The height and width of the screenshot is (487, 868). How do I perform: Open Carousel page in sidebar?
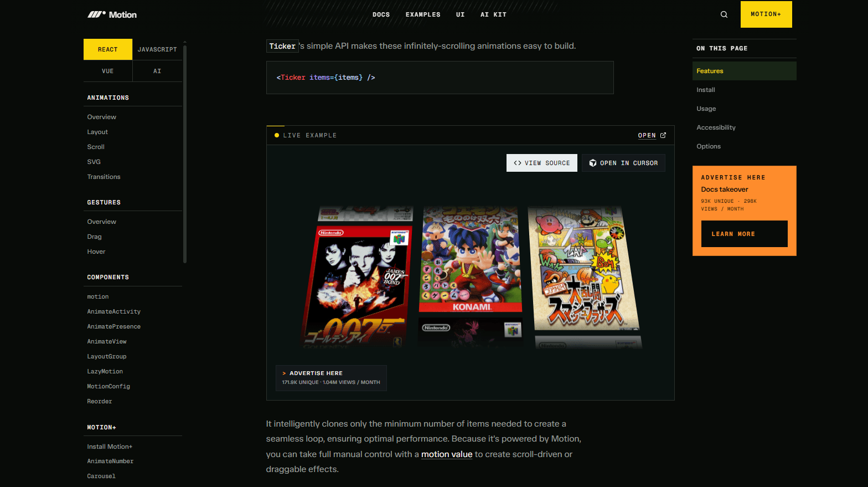pyautogui.click(x=101, y=476)
